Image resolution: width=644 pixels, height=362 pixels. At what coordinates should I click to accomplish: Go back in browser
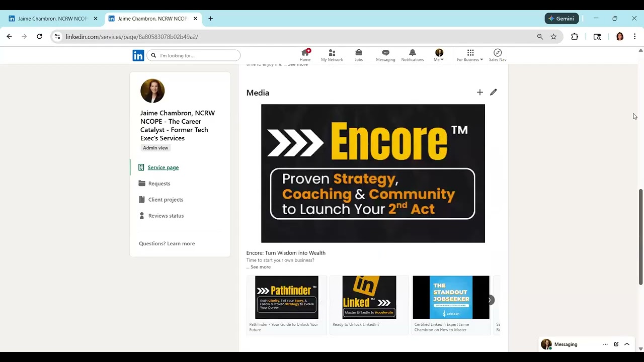9,37
